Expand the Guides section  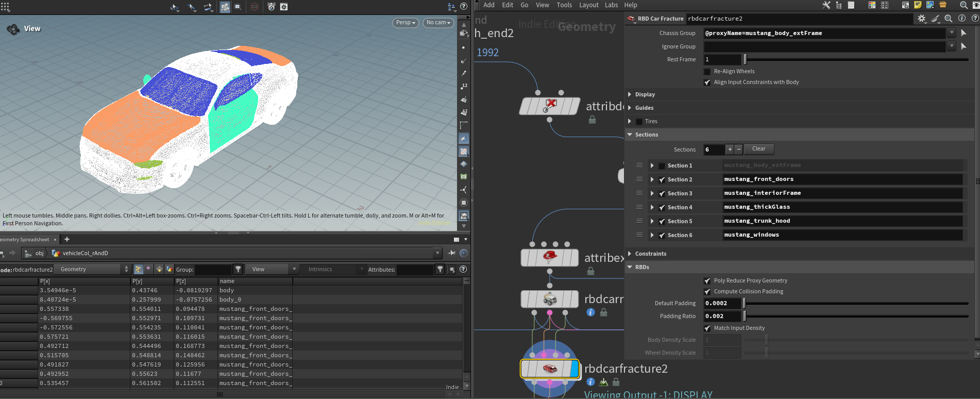[x=630, y=108]
